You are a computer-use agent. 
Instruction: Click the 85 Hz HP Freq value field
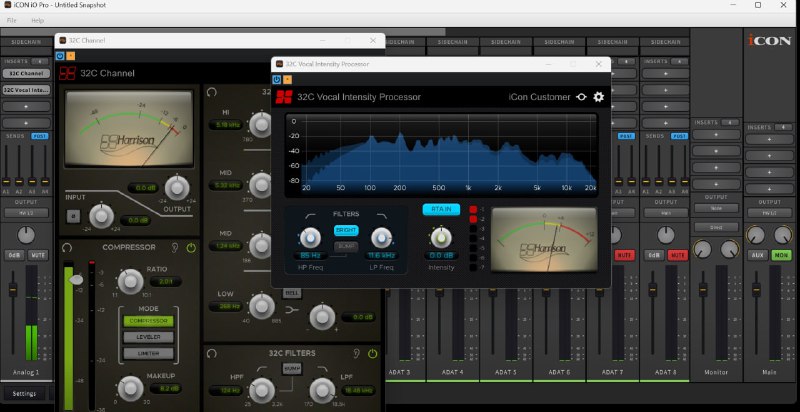pos(310,256)
